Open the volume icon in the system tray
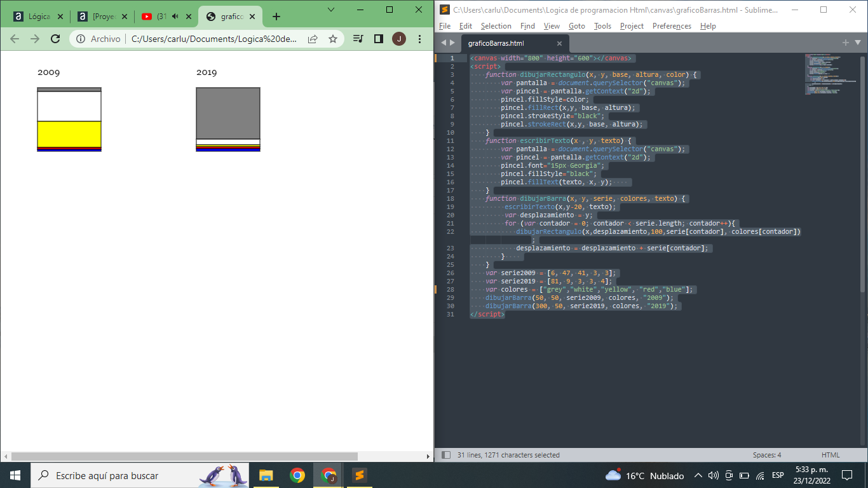This screenshot has height=488, width=868. 713,475
